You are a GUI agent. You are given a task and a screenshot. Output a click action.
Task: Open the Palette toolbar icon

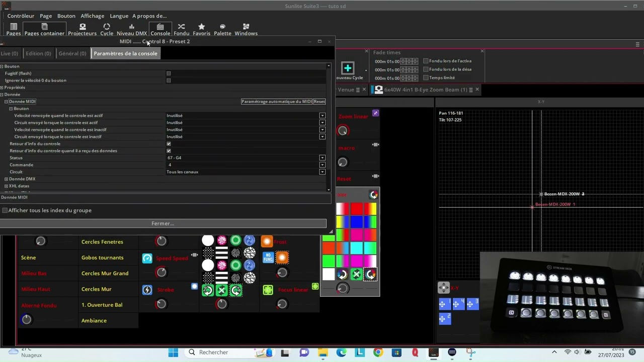click(222, 29)
